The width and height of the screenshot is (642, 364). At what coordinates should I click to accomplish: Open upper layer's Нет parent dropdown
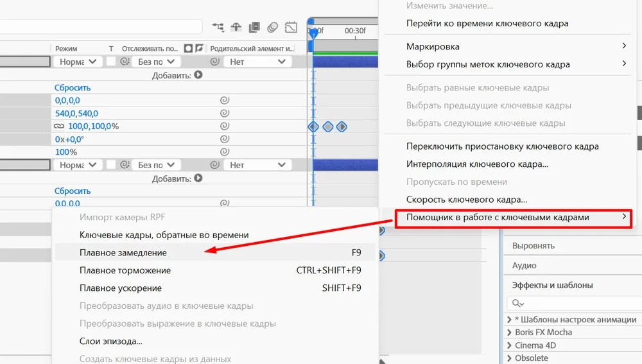tap(257, 62)
